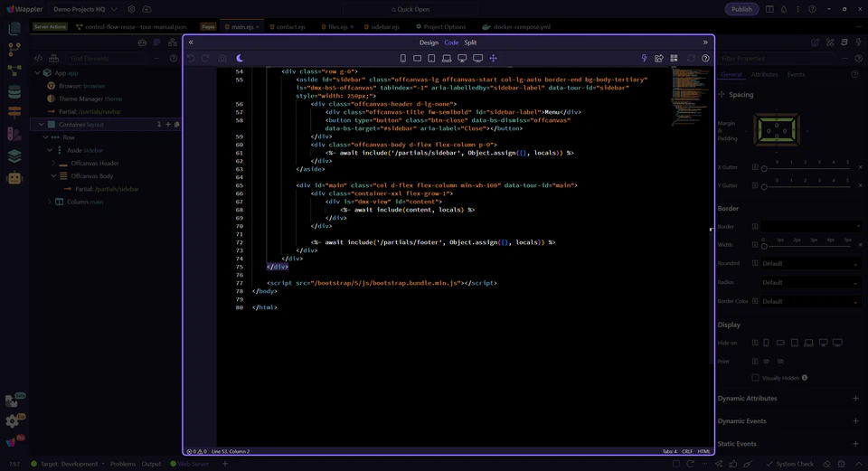Collapse the Container layout tree node

tap(41, 125)
